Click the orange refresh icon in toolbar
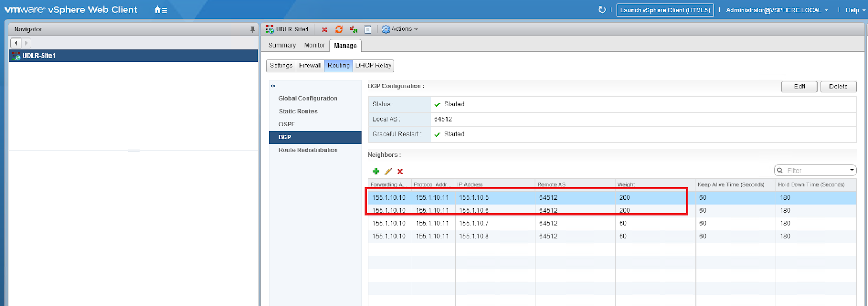The height and width of the screenshot is (306, 868). pyautogui.click(x=339, y=30)
